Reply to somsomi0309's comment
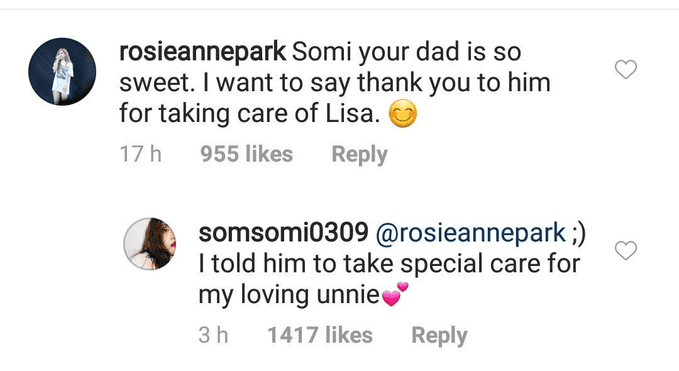This screenshot has height=371, width=679. 439,336
